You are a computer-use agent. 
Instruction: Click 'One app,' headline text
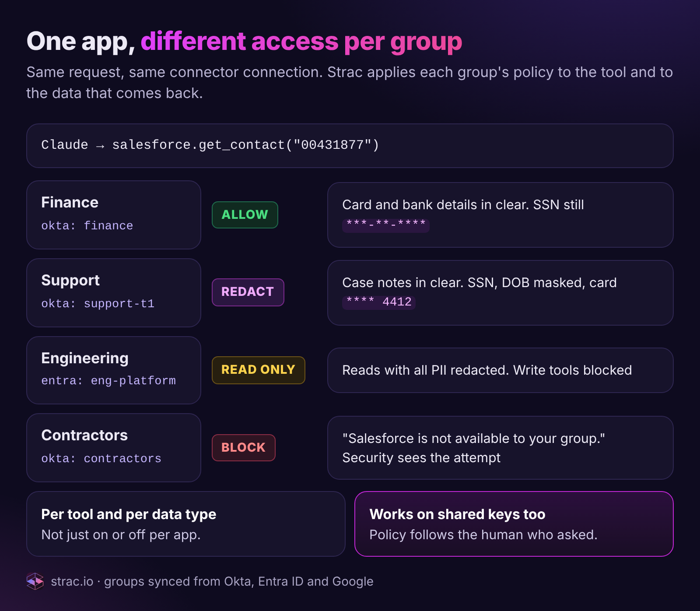point(81,42)
